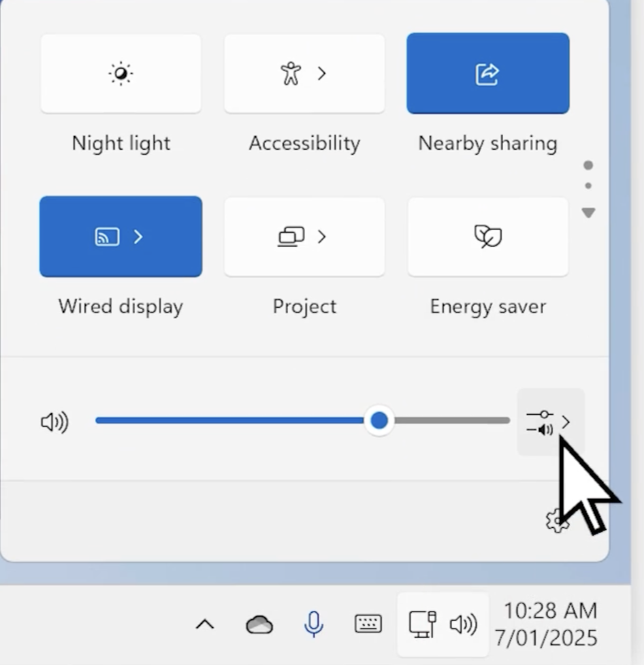
Task: Expand Project options chevron
Action: pyautogui.click(x=322, y=236)
